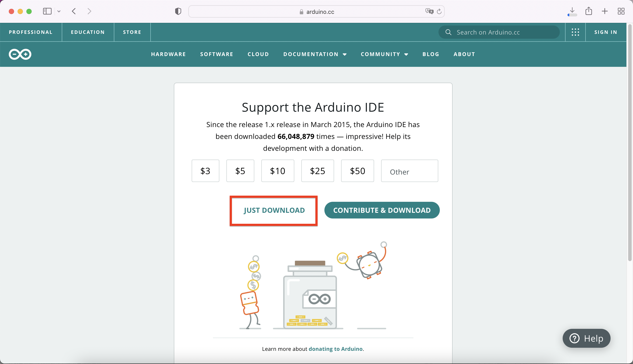Click the browser forward arrow

coord(89,11)
